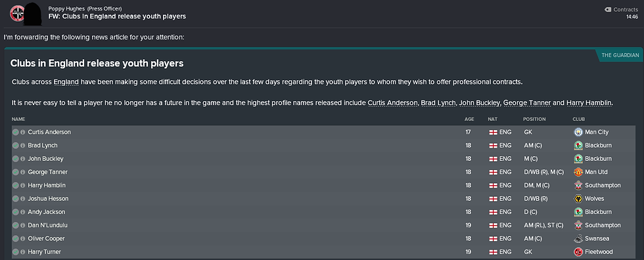Screen dimensions: 644x260
Task: Click the sender's club badge at top left
Action: pos(16,13)
